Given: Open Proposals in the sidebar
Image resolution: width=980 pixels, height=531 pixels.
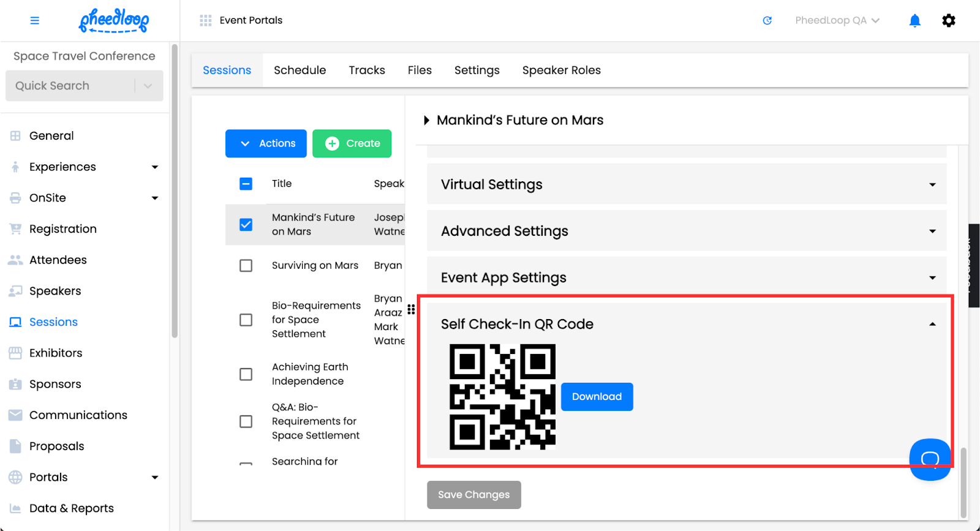Looking at the screenshot, I should click(57, 446).
